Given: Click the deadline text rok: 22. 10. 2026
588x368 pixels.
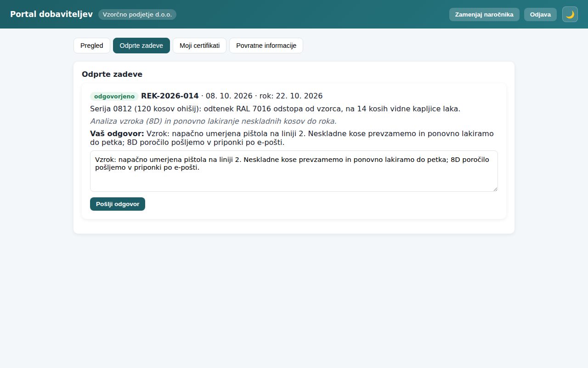Looking at the screenshot, I should pyautogui.click(x=291, y=96).
